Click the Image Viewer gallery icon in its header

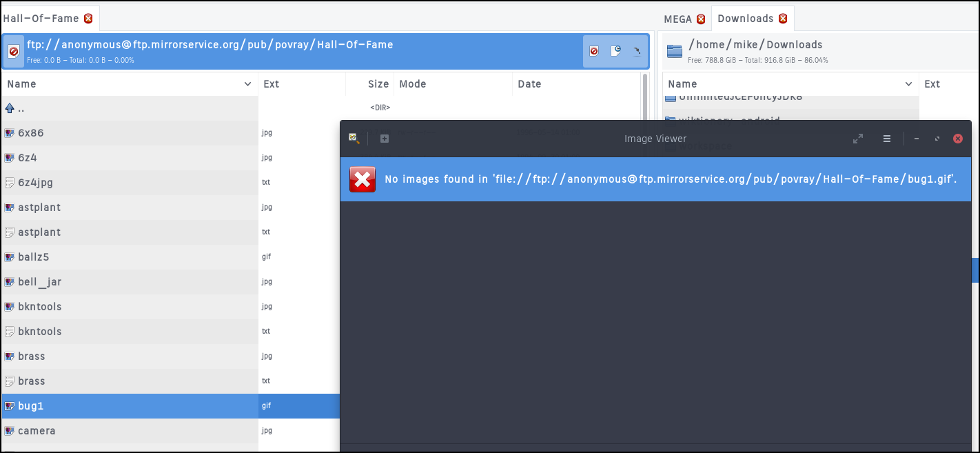tap(354, 139)
